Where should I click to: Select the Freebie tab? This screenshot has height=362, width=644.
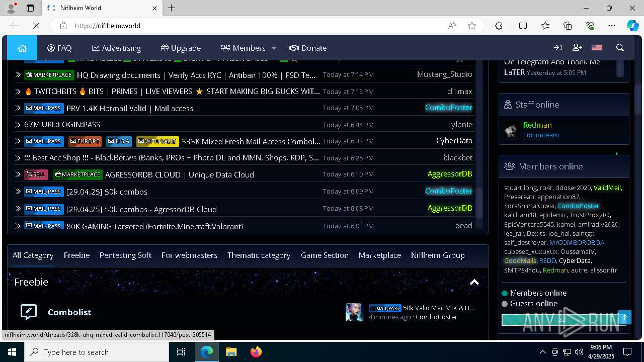[76, 255]
